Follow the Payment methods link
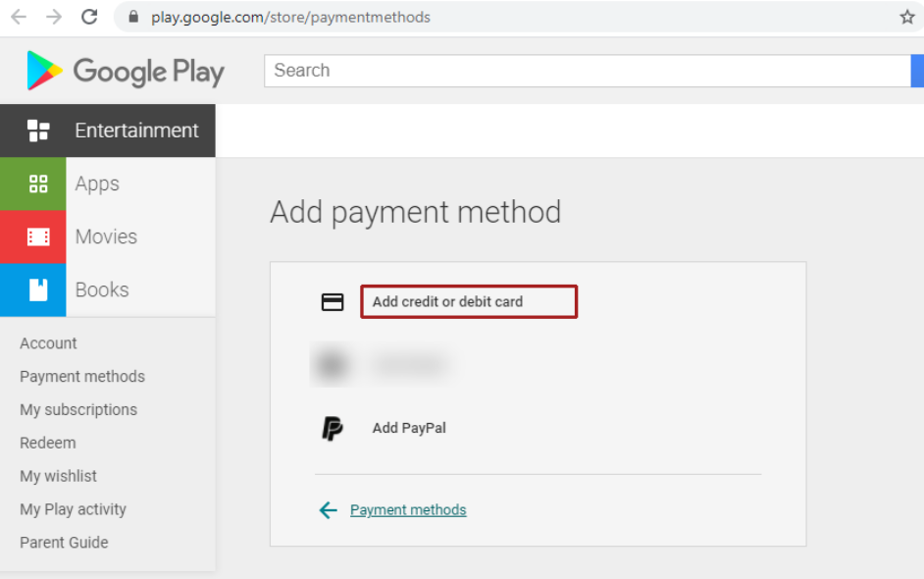The height and width of the screenshot is (579, 924). [407, 509]
